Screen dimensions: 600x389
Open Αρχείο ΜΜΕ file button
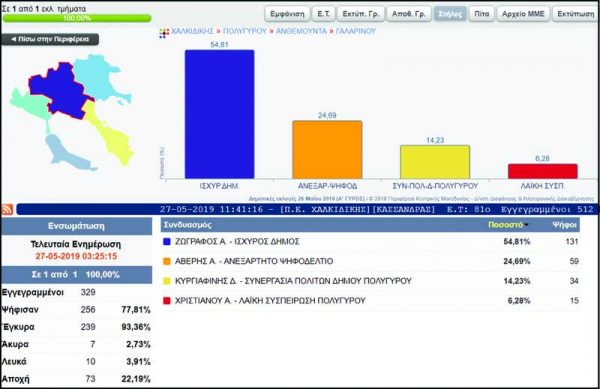point(523,14)
